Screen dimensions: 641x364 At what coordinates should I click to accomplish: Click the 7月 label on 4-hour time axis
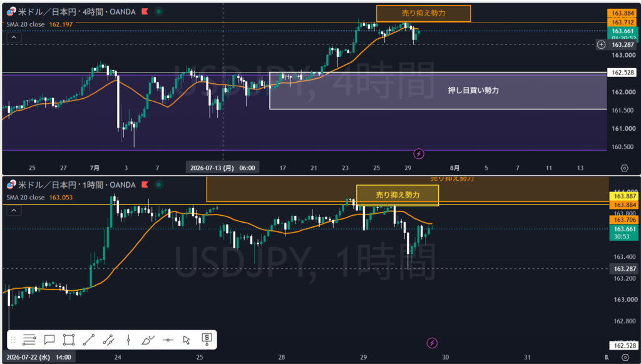[x=95, y=168]
